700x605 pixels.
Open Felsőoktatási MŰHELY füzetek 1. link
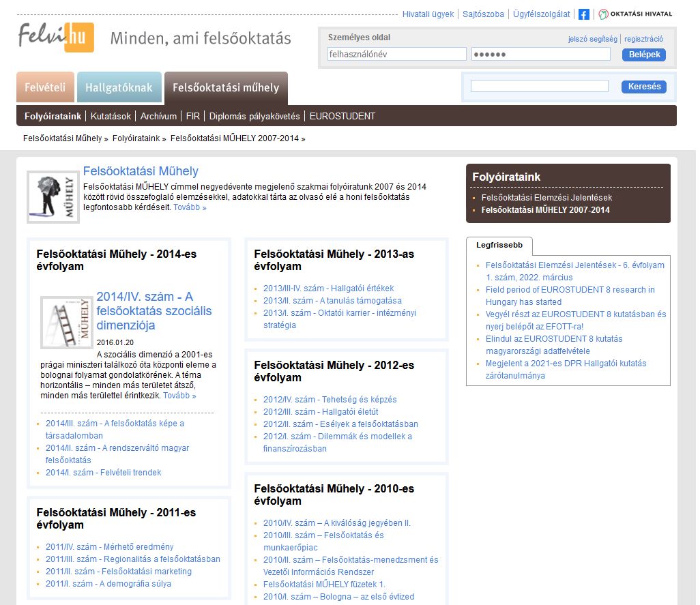point(324,584)
